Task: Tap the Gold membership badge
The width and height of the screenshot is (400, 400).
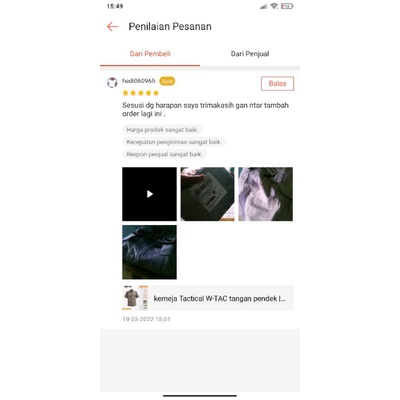Action: 167,81
